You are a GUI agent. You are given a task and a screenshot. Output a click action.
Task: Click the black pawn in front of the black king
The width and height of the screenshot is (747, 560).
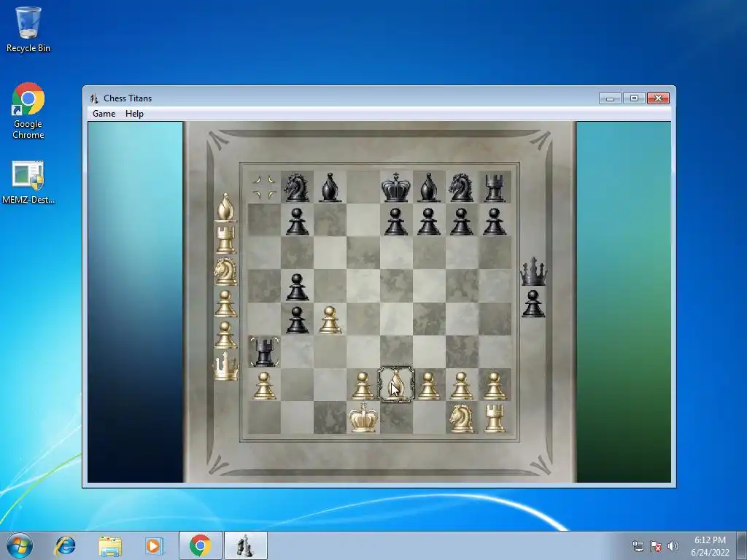click(x=396, y=221)
